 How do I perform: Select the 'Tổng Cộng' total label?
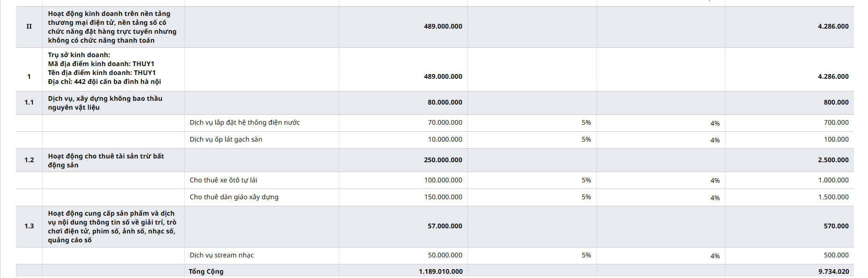click(206, 271)
